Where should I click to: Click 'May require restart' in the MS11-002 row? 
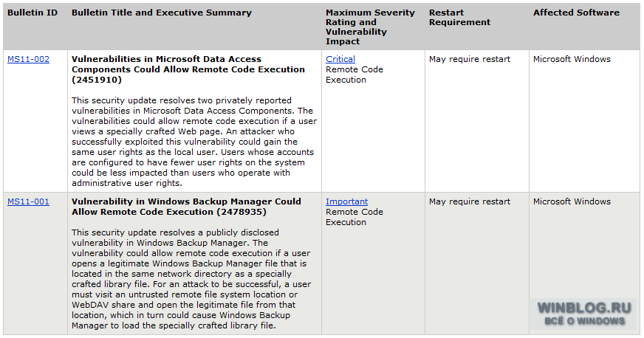[x=470, y=59]
